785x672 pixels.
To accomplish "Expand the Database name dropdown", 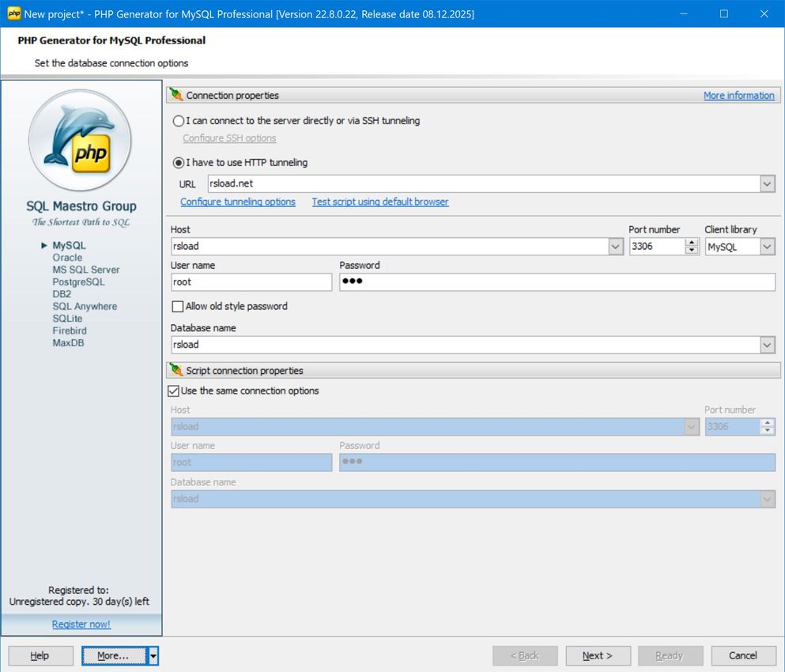I will click(765, 345).
